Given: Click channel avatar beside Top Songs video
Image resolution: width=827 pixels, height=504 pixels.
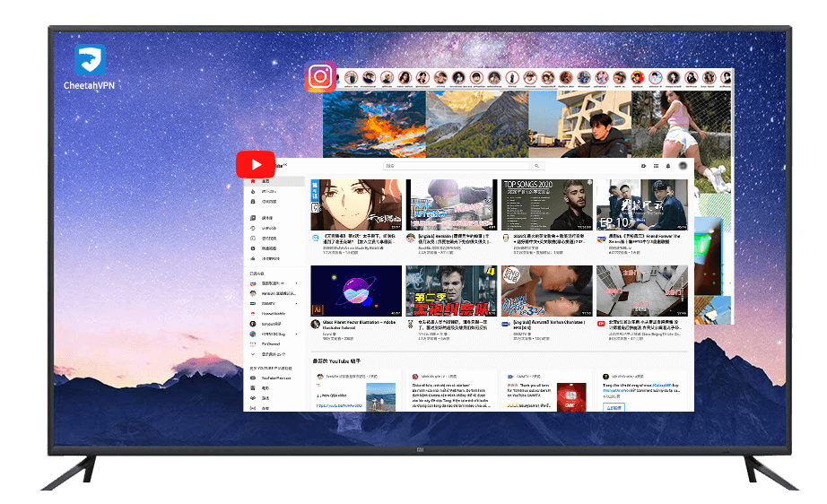Looking at the screenshot, I should (505, 239).
